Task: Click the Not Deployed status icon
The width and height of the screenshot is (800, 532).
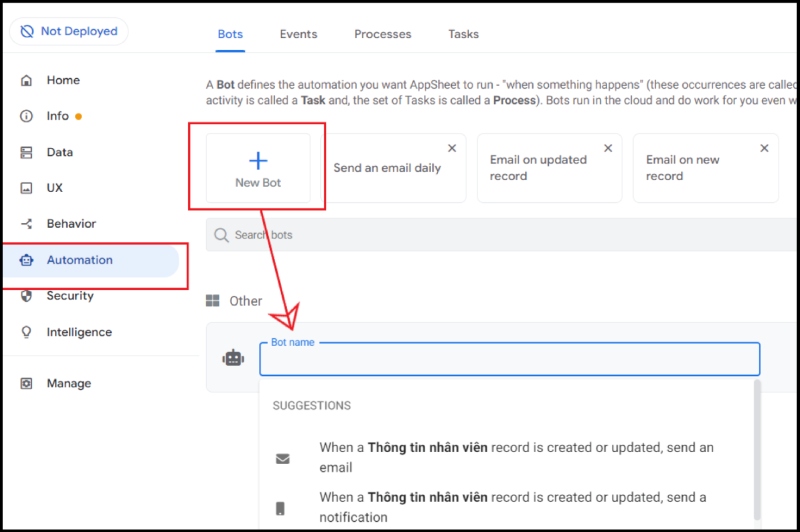Action: tap(27, 32)
